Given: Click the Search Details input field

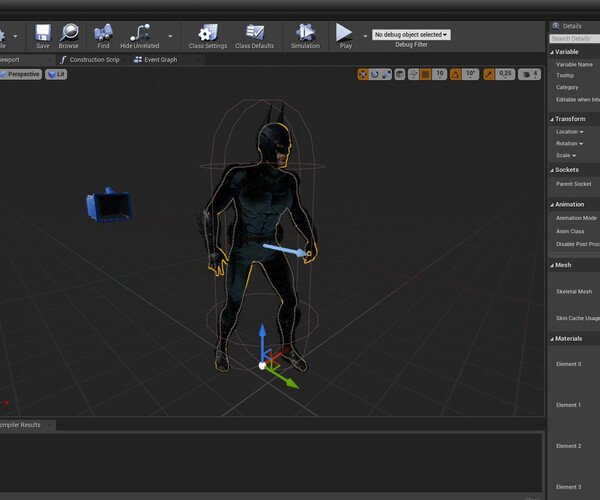Looking at the screenshot, I should [x=575, y=39].
